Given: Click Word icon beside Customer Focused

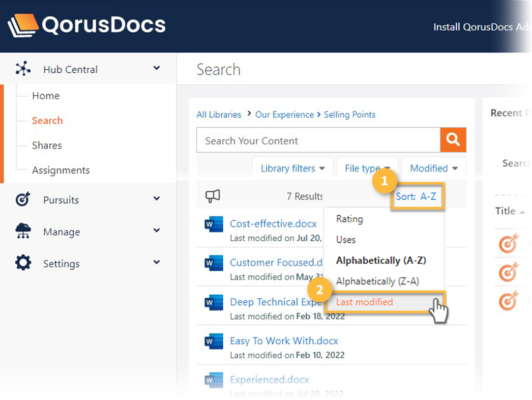Looking at the screenshot, I should 214,263.
